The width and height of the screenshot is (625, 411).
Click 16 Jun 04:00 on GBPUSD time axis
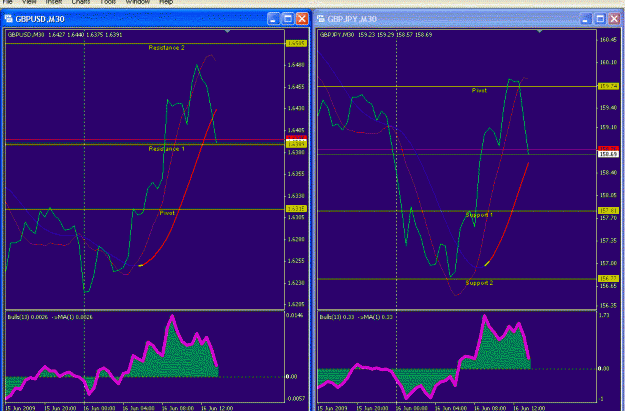point(138,408)
